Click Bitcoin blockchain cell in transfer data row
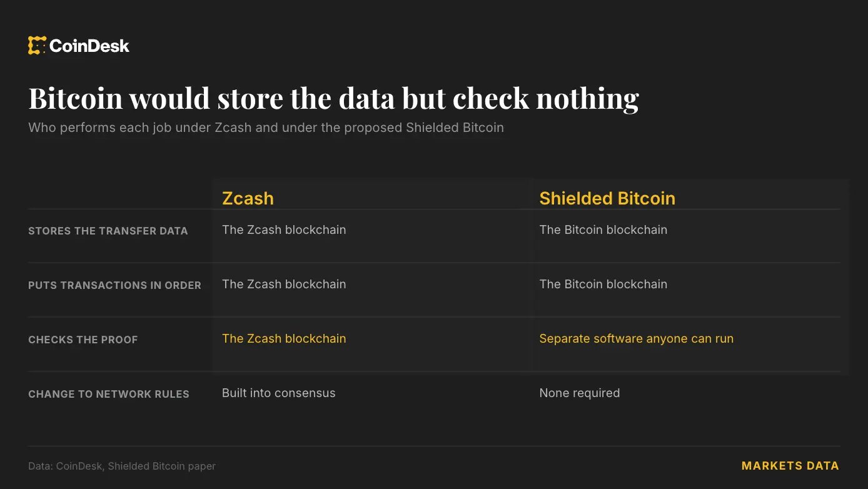Screen dimensions: 868x489 click(x=603, y=229)
